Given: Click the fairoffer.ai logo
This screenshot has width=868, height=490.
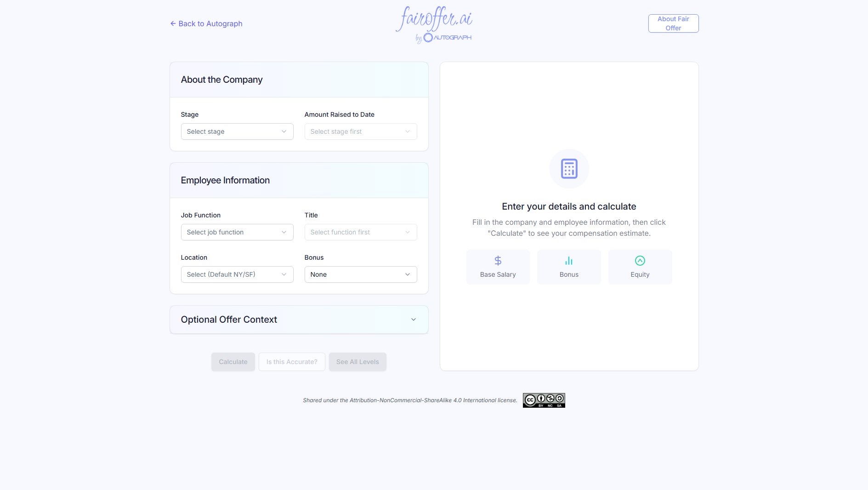Looking at the screenshot, I should point(434,19).
